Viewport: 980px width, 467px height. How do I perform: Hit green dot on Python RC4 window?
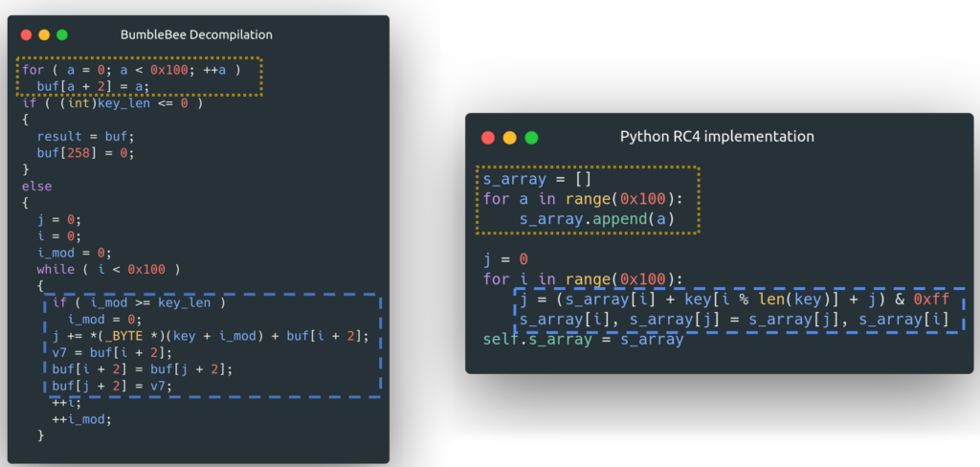[532, 137]
